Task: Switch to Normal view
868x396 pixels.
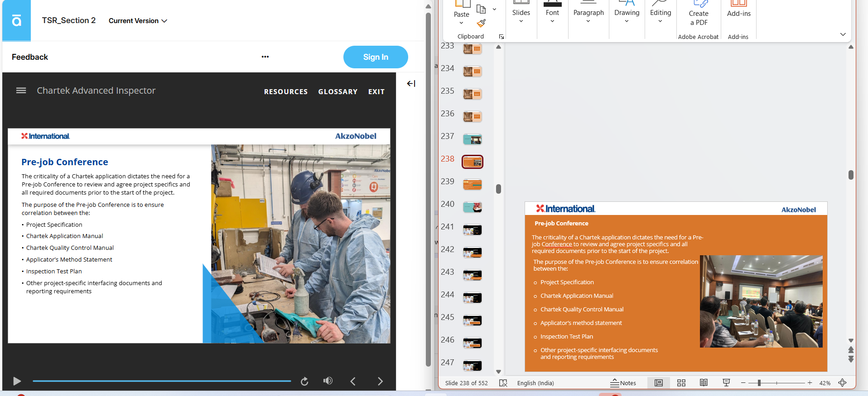Action: pyautogui.click(x=659, y=383)
